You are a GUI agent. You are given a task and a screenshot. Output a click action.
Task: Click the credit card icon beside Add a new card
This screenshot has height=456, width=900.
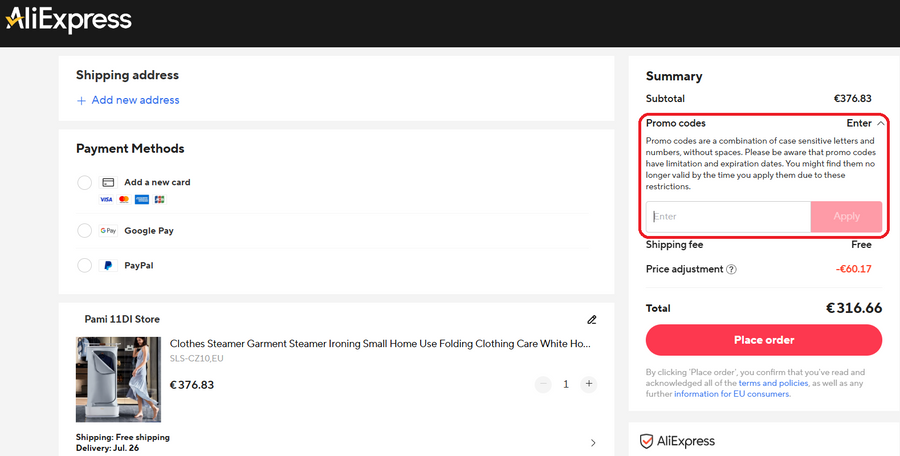click(108, 183)
